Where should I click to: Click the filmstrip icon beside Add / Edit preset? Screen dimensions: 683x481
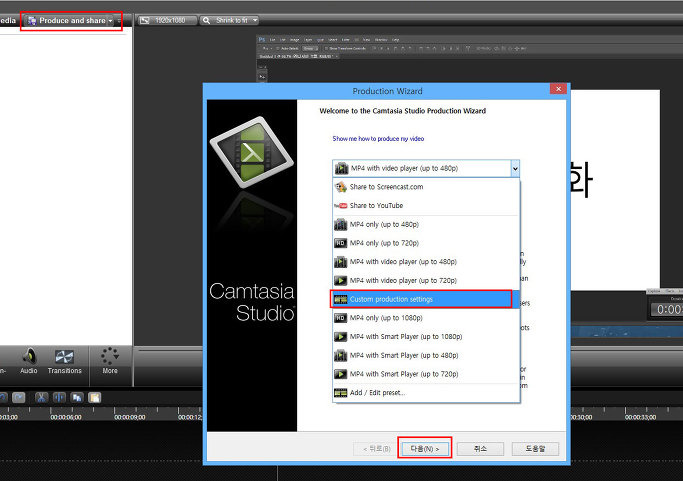[x=340, y=393]
